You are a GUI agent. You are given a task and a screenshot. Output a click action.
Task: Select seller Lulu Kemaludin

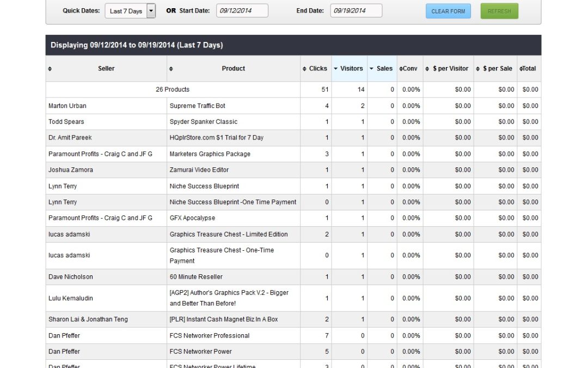click(x=70, y=298)
